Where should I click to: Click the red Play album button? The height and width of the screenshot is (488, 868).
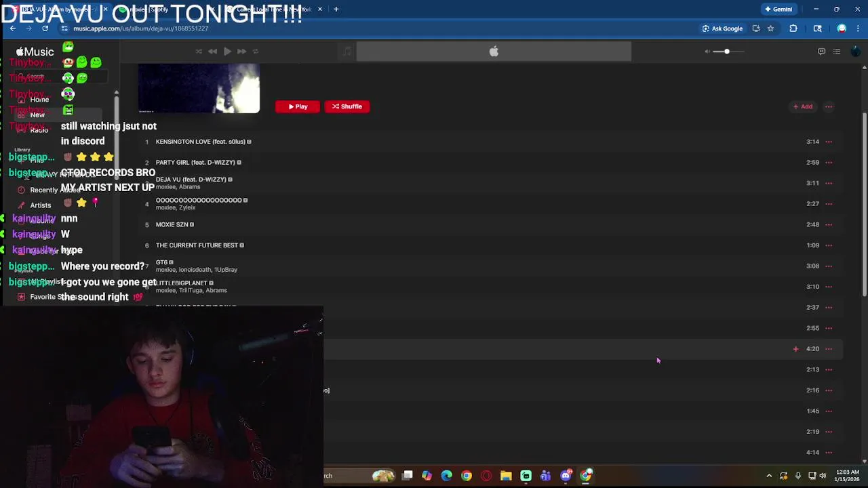pos(297,106)
